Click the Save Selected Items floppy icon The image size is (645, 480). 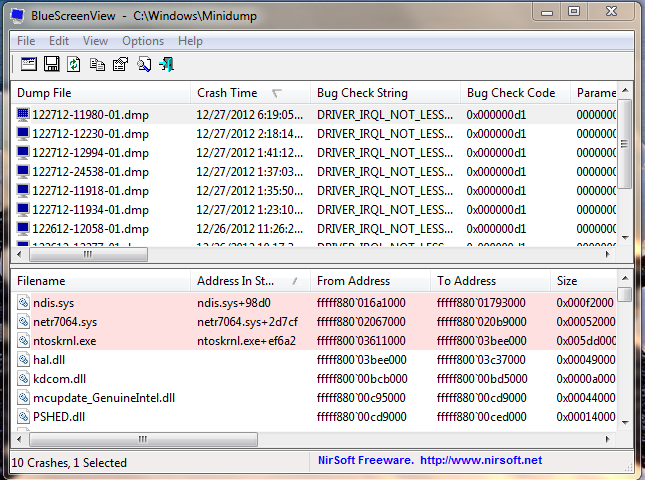click(x=52, y=64)
